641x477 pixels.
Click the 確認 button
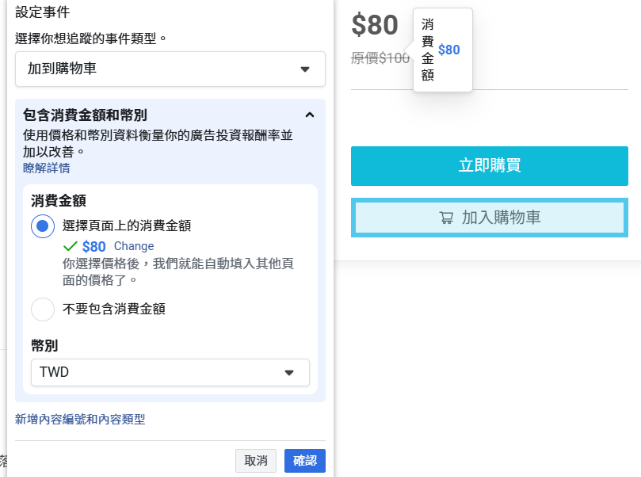coord(305,461)
